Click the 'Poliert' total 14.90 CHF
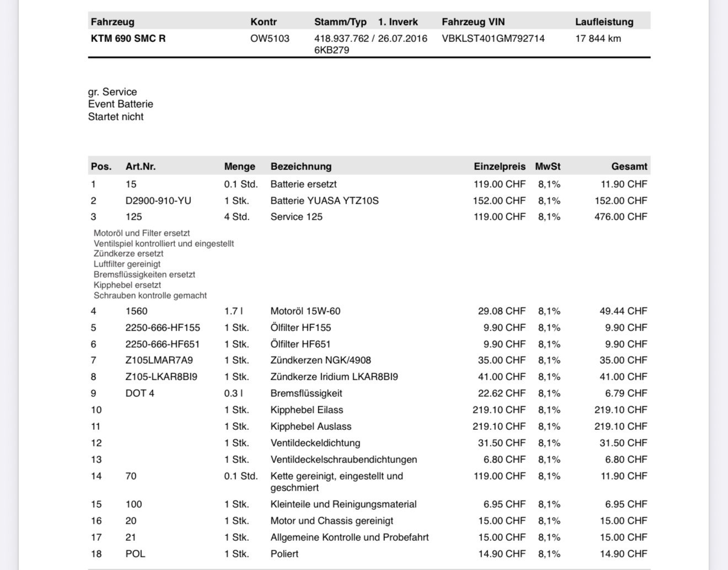Viewport: 728px width, 570px height. (624, 554)
